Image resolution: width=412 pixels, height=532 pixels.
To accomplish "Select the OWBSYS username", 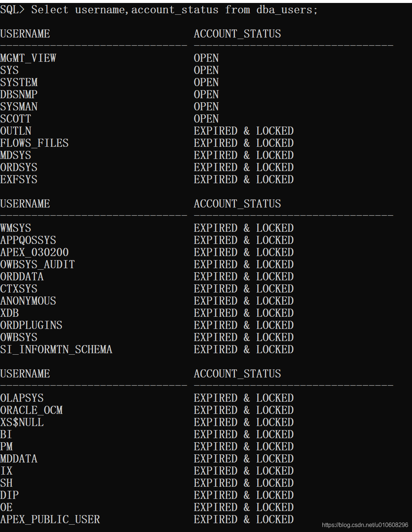I will [x=19, y=337].
